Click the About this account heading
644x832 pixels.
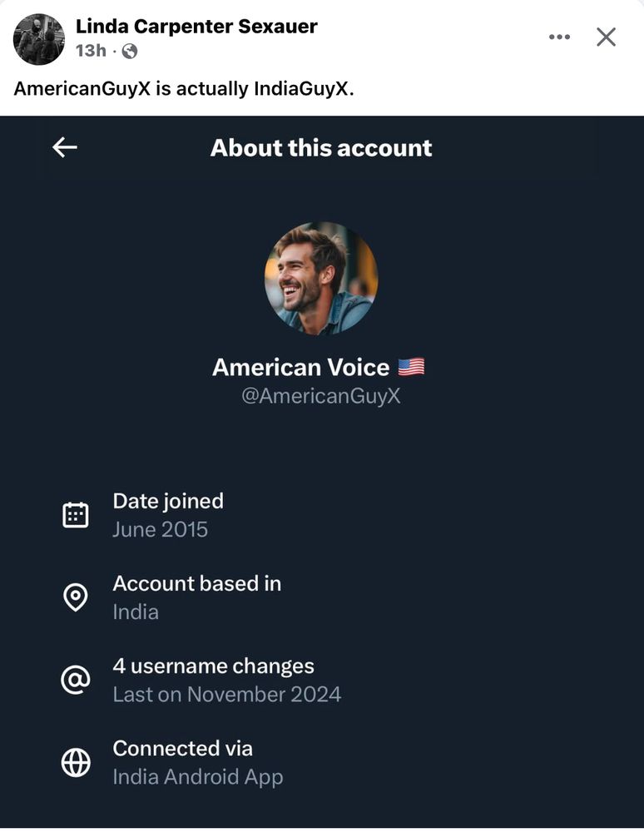321,147
